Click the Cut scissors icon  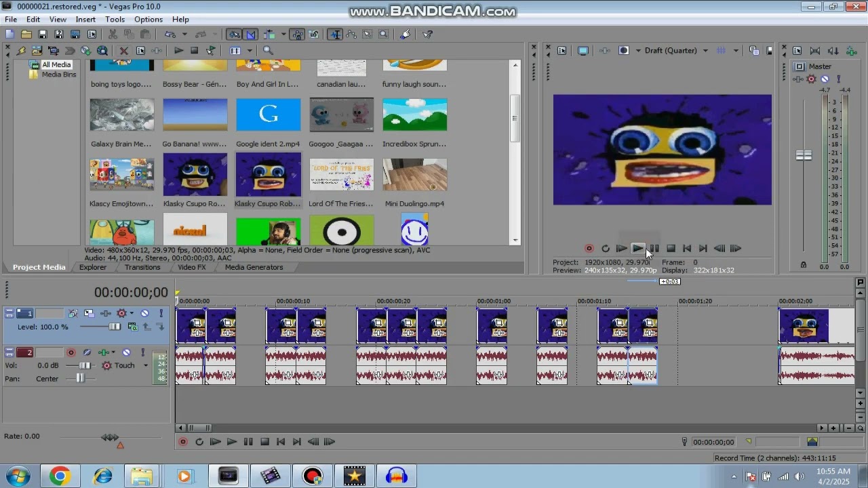pyautogui.click(x=113, y=34)
